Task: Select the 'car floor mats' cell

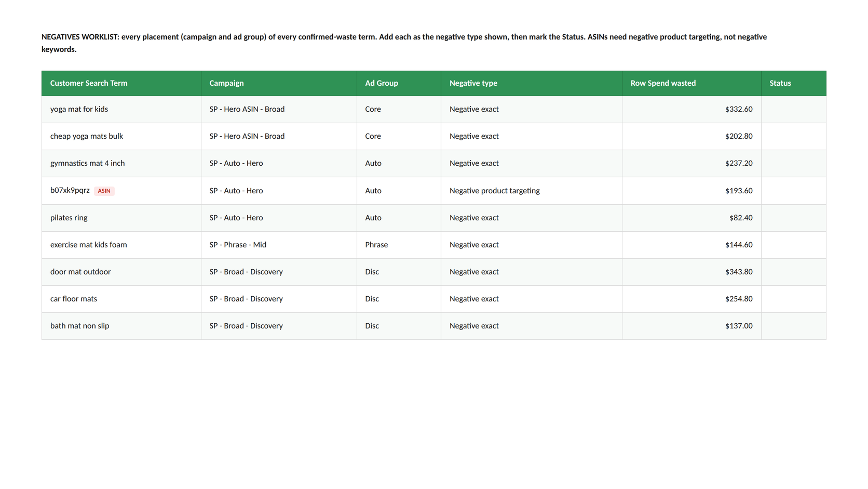Action: (121, 299)
